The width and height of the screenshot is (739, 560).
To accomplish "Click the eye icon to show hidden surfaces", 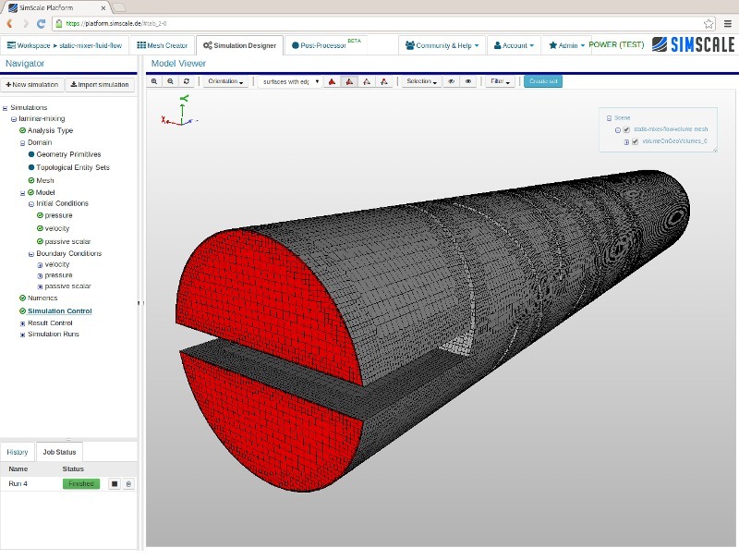I will pyautogui.click(x=469, y=81).
